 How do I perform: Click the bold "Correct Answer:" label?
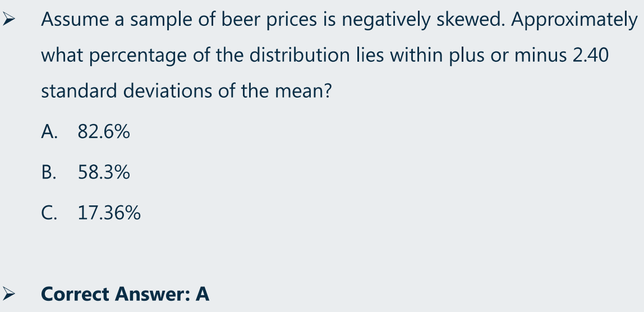(x=116, y=294)
